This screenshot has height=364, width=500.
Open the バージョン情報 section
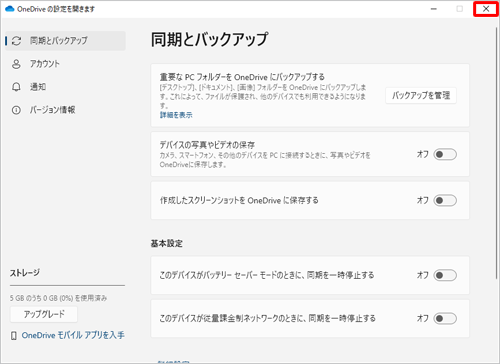coord(65,110)
